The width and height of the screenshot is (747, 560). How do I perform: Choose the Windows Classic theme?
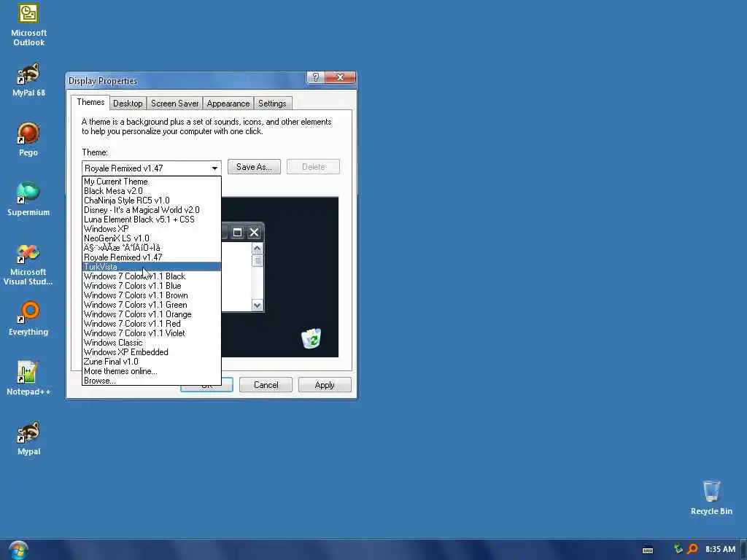coord(152,343)
